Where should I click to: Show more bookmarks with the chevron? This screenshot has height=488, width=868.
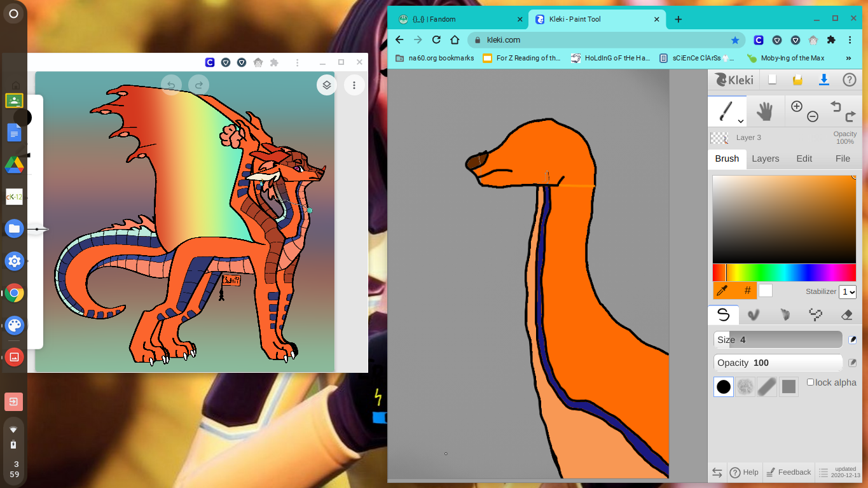(x=848, y=58)
